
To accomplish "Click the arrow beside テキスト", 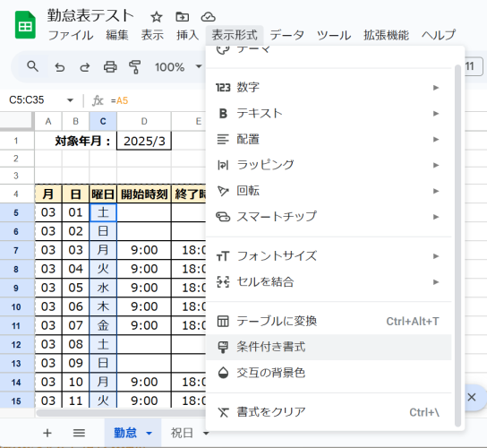I will (x=436, y=114).
